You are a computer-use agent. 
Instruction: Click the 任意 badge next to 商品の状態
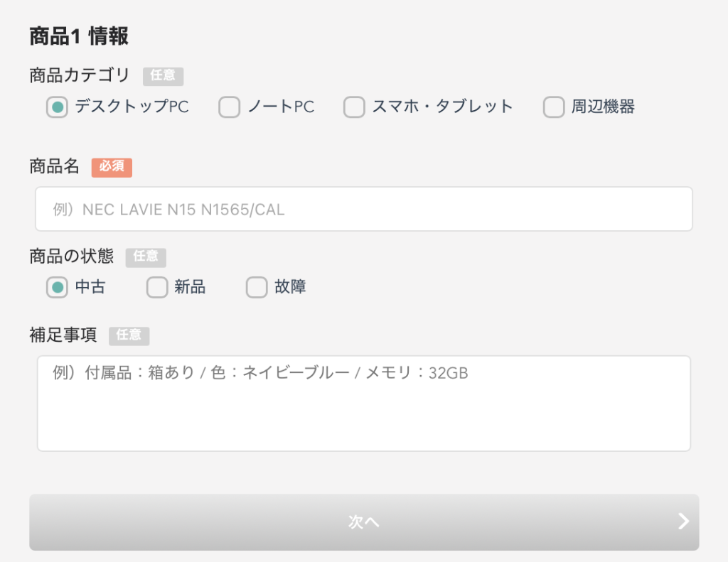click(x=146, y=256)
